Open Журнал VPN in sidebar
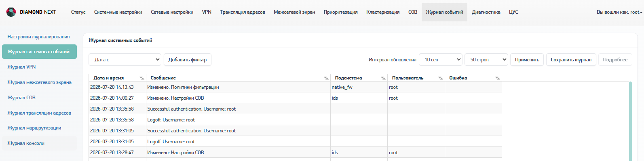The width and height of the screenshot is (644, 161). pyautogui.click(x=39, y=67)
